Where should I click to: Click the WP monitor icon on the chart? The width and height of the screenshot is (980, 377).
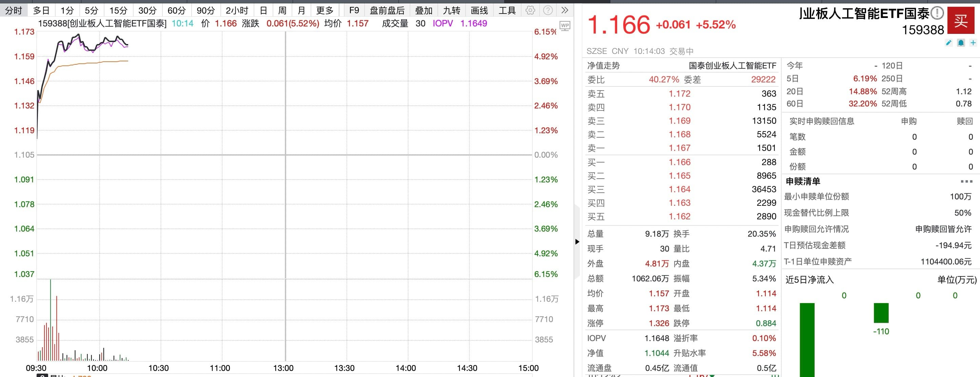565,25
